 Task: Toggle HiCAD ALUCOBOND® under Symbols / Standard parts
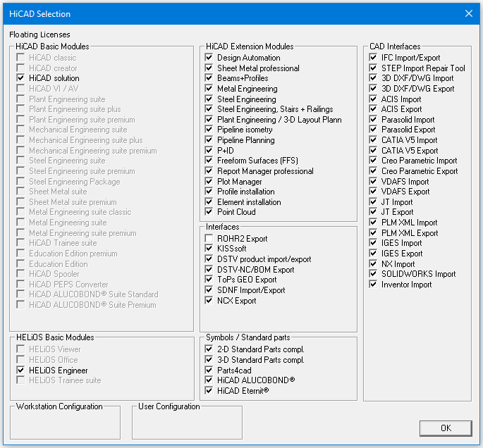tap(209, 380)
